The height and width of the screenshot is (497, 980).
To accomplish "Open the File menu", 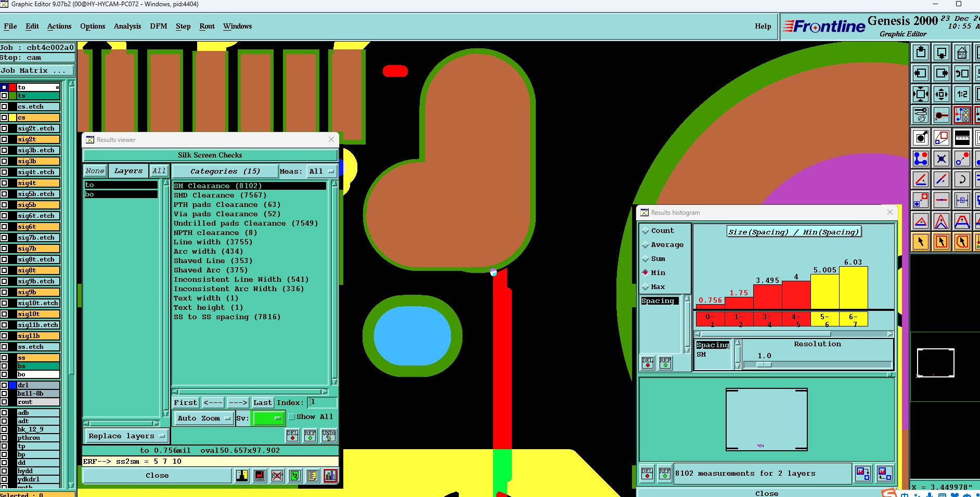I will point(10,27).
